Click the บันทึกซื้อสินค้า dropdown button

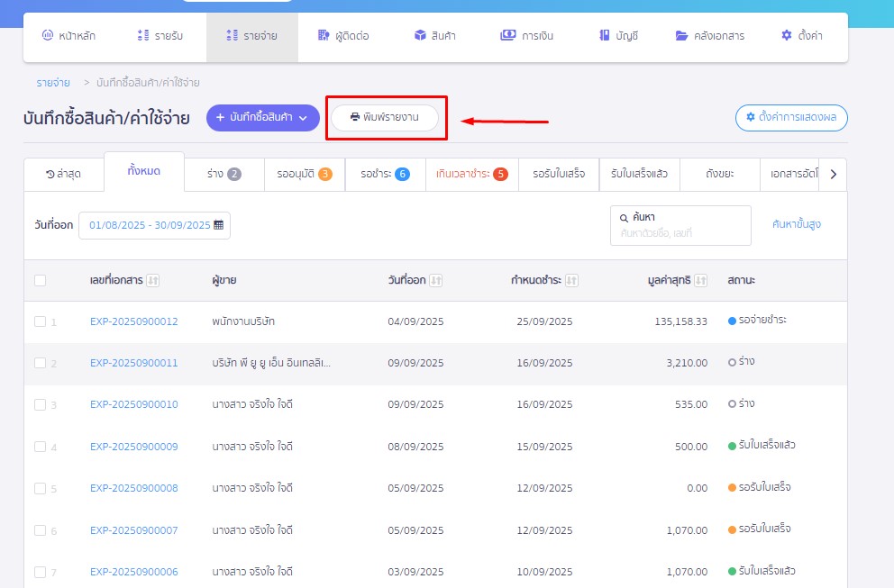pyautogui.click(x=263, y=117)
